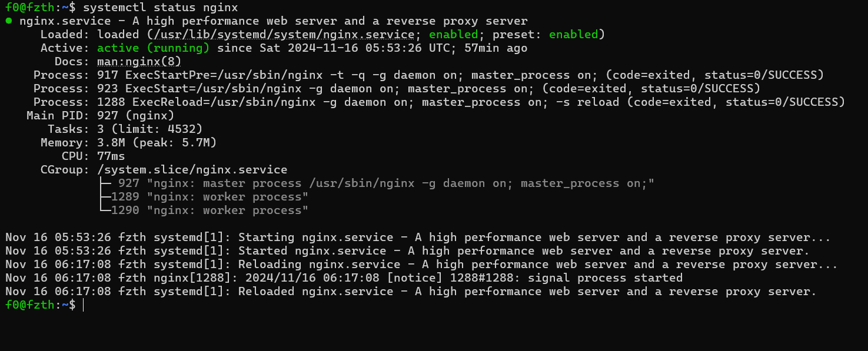This screenshot has width=868, height=351.
Task: Click the /system.slice/nginx.service CGroup path
Action: click(x=192, y=170)
